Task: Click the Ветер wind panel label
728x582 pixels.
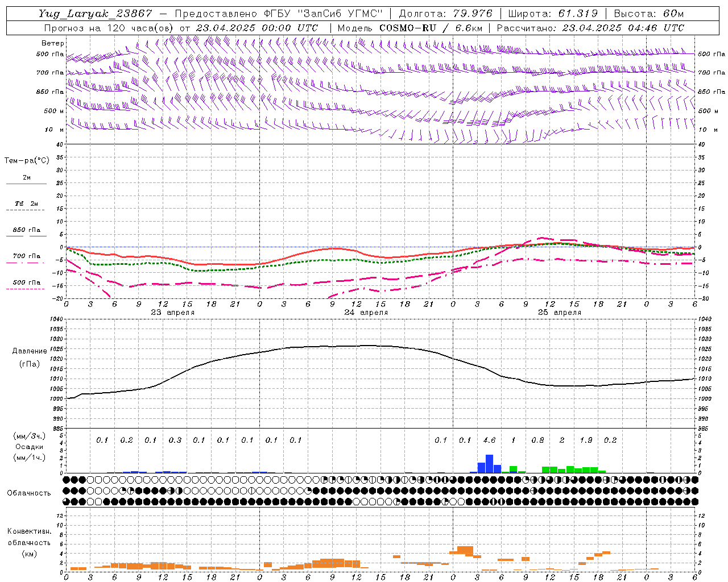Action: (53, 43)
